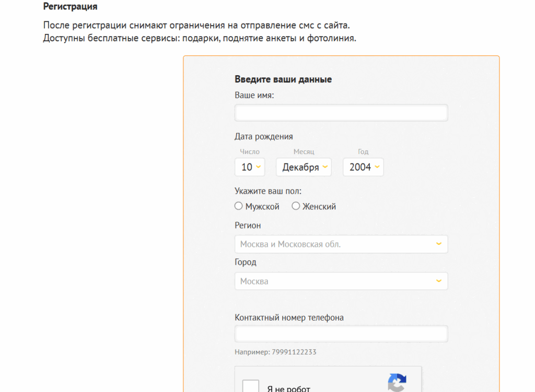This screenshot has width=535, height=392.
Task: Click the yellow chevron beside Декабря
Action: 324,167
